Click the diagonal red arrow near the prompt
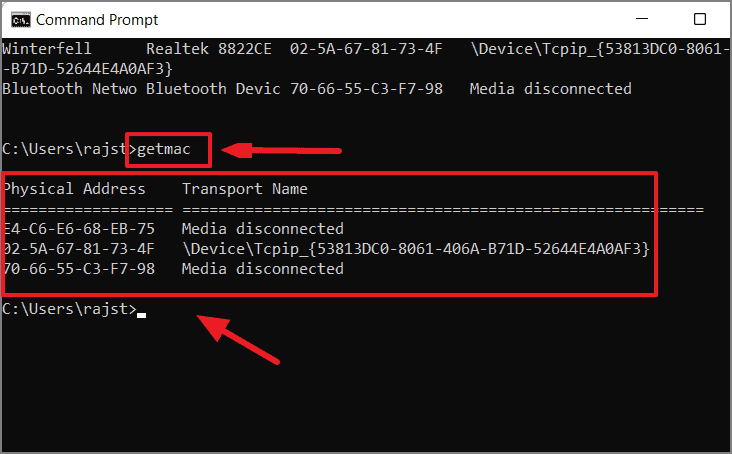The width and height of the screenshot is (732, 454). (238, 339)
